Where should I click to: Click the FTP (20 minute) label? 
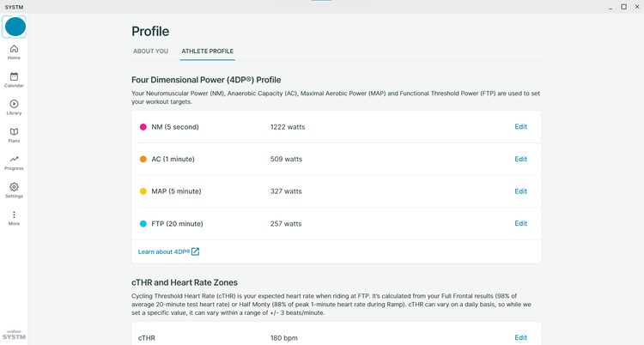tap(177, 223)
